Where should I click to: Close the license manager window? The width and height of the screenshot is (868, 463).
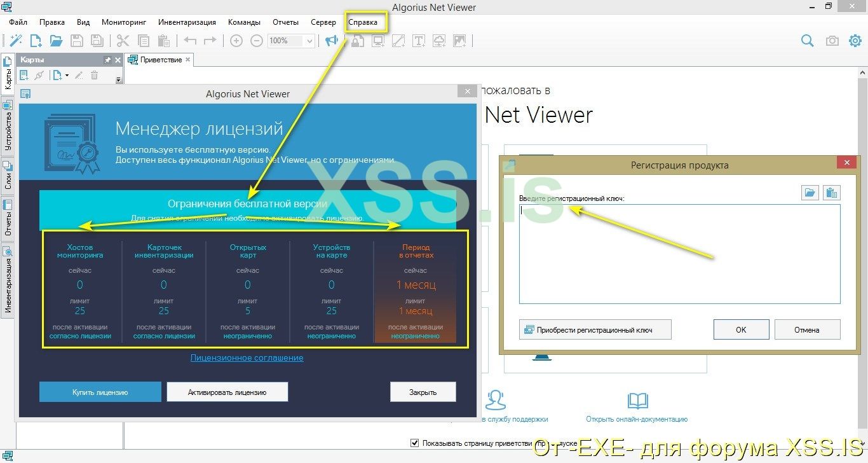coord(468,92)
